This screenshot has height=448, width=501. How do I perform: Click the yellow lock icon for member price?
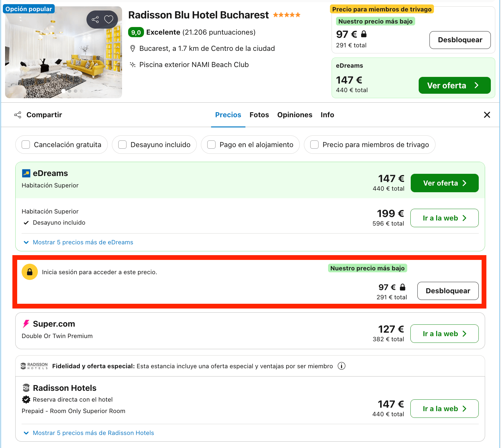30,272
